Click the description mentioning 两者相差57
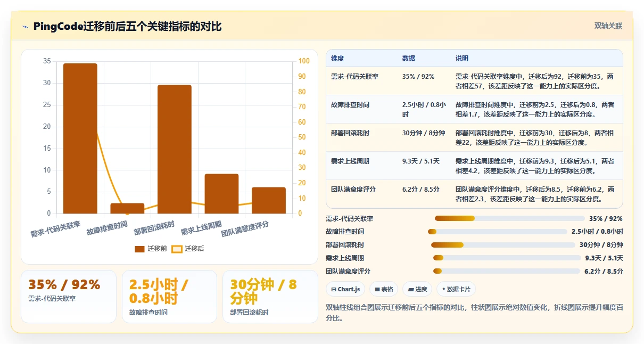Viewport: 644px width, 344px height. 535,81
